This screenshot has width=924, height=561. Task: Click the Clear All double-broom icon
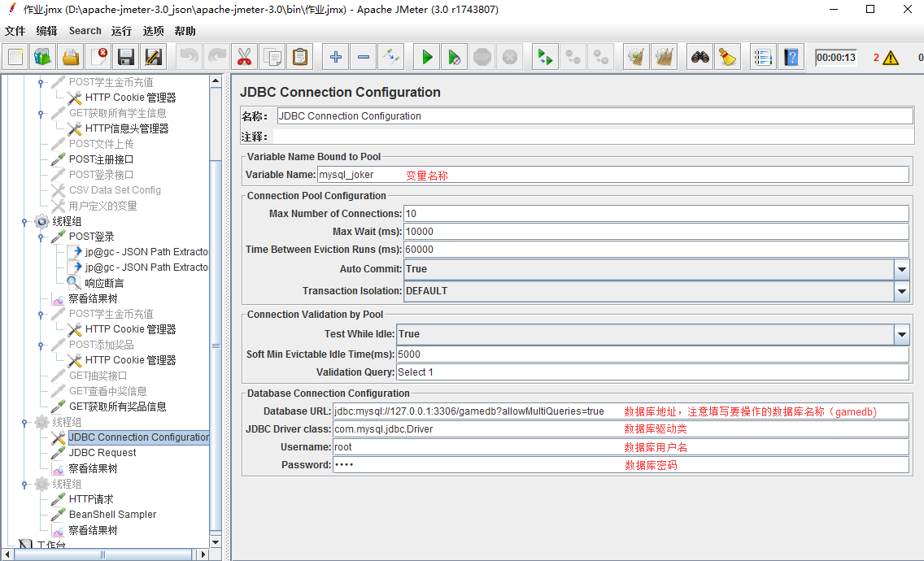coord(665,57)
